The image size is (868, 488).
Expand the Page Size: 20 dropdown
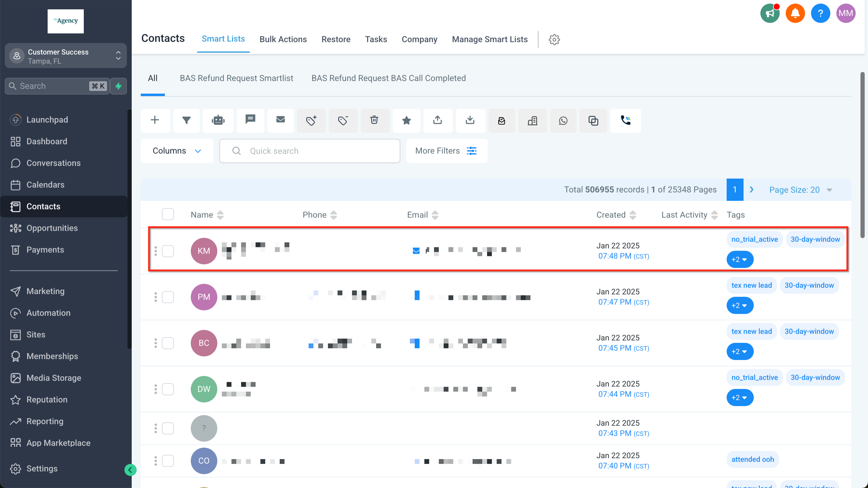point(800,190)
